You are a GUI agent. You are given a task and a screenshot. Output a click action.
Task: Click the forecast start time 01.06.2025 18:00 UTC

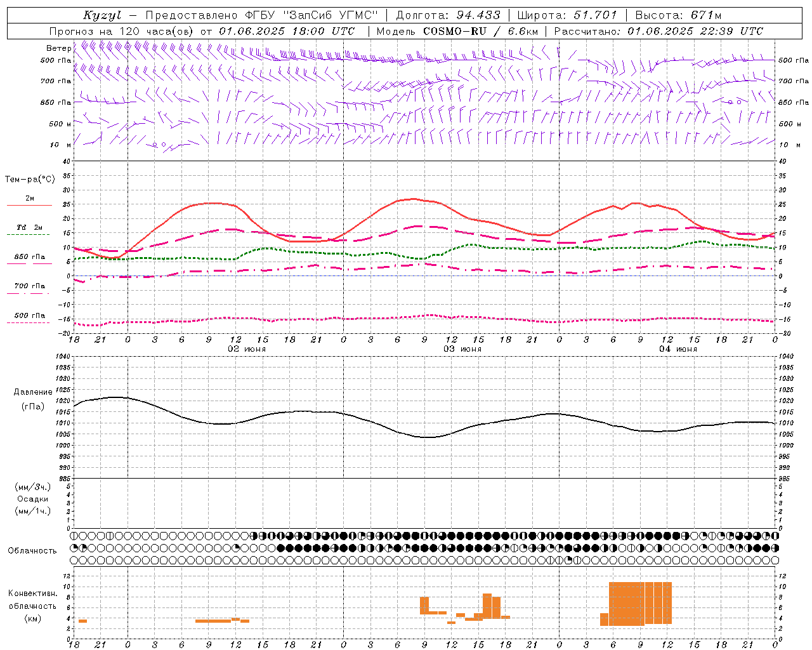coord(287,31)
